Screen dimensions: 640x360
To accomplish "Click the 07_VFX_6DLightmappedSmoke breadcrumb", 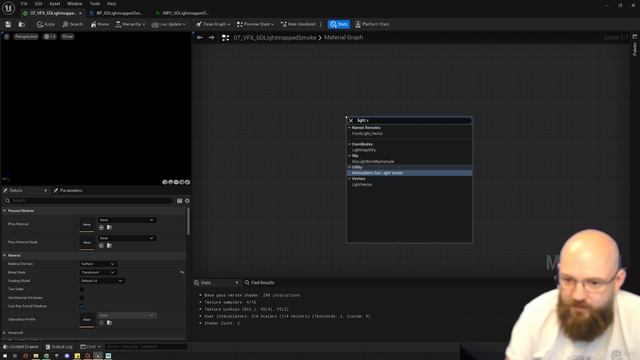I will pyautogui.click(x=275, y=38).
